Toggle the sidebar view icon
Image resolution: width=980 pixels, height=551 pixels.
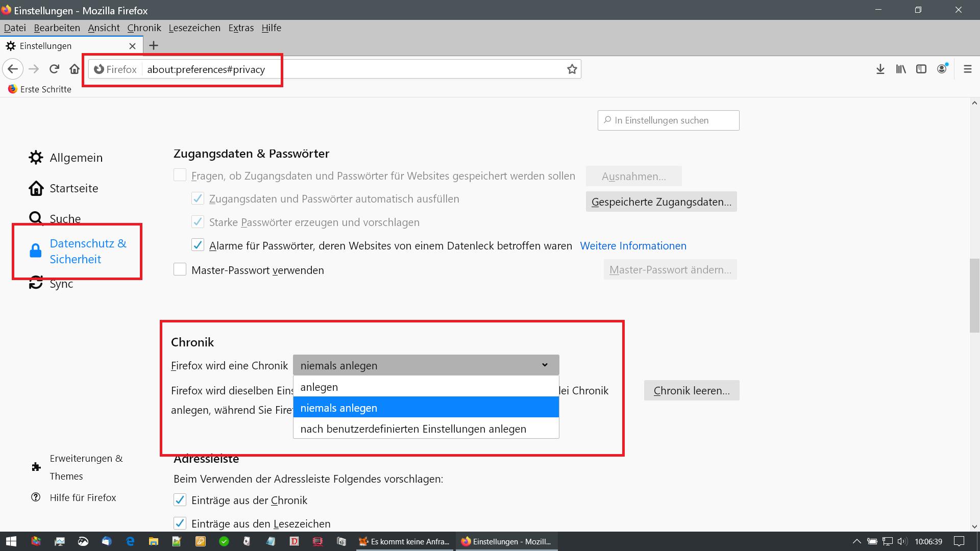921,69
